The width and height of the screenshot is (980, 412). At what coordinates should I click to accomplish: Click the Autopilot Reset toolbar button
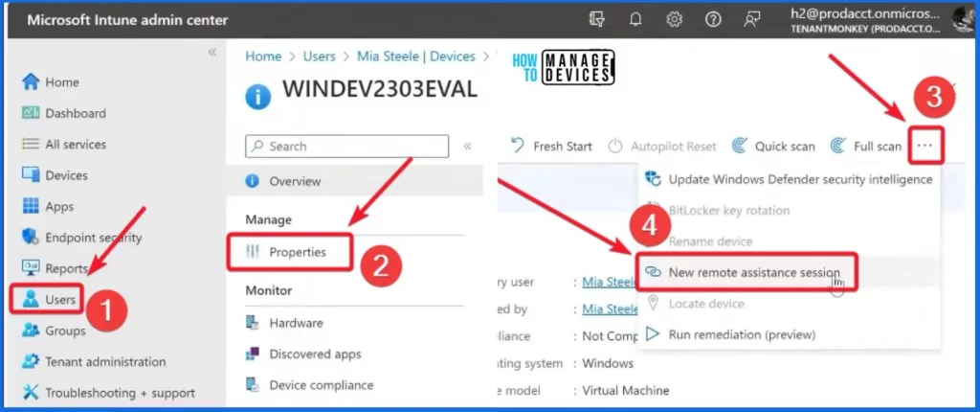tap(662, 147)
